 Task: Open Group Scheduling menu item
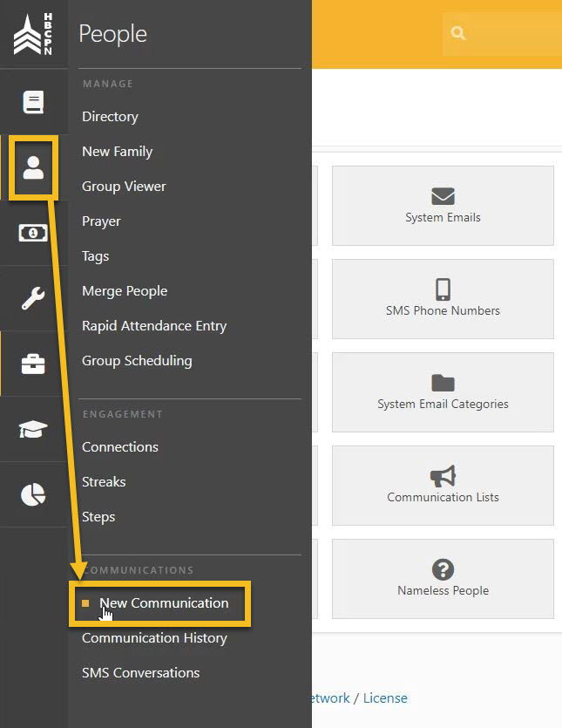[137, 361]
